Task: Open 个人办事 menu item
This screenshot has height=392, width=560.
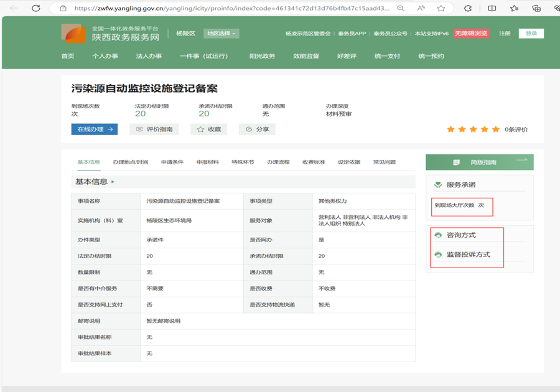Action: point(105,56)
